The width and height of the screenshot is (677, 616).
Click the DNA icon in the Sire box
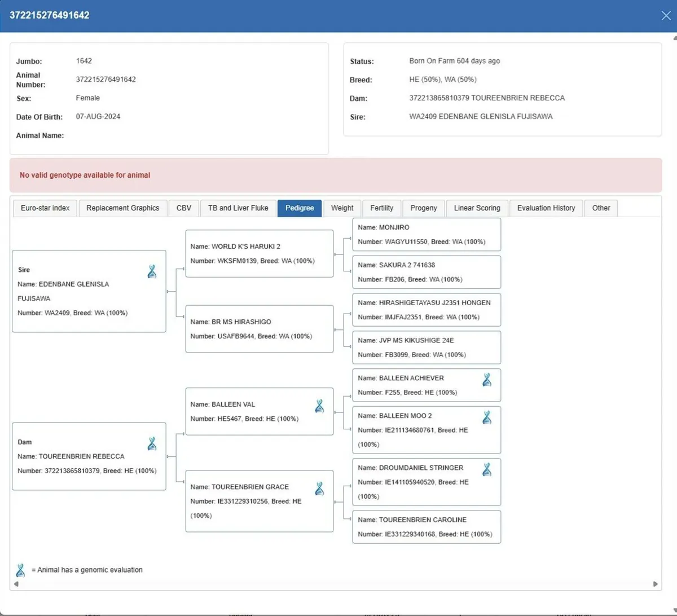pyautogui.click(x=152, y=272)
